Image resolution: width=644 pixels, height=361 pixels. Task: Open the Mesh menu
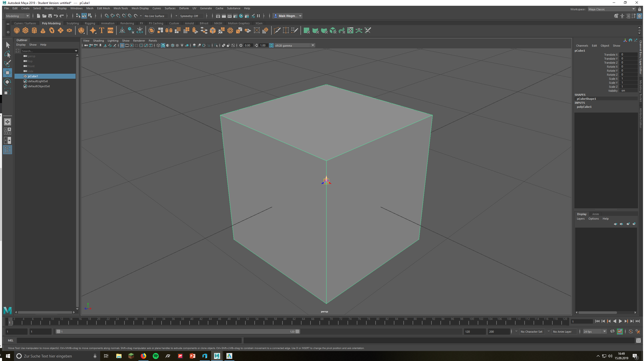(x=90, y=8)
